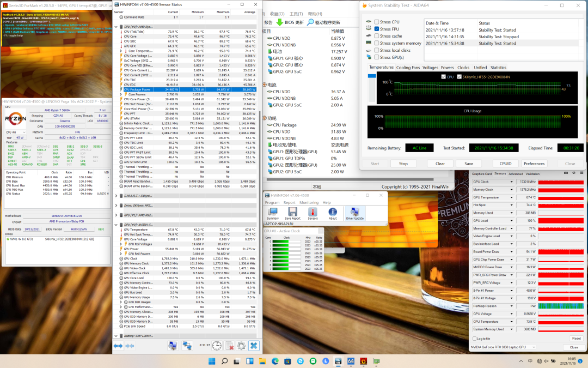588x368 pixels.
Task: Click the reset clock icon in sensor toolbar
Action: point(217,346)
